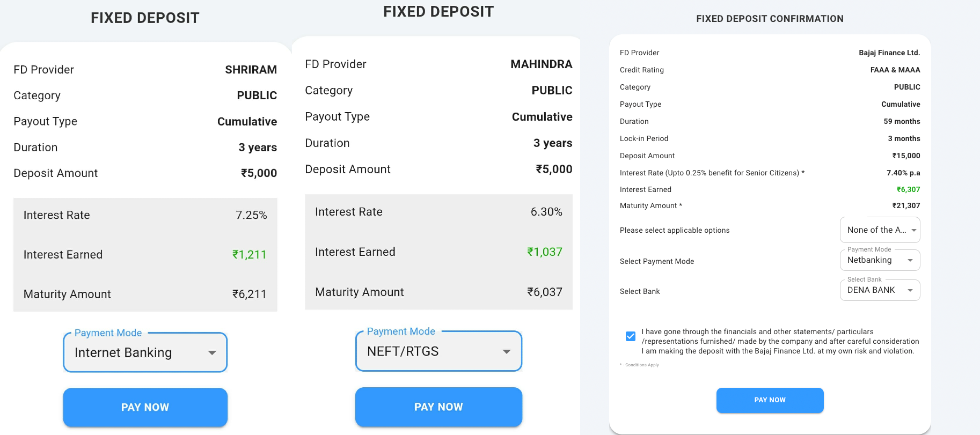Viewport: 980px width, 435px height.
Task: Click the ₹15,000 deposit amount
Action: coord(906,156)
